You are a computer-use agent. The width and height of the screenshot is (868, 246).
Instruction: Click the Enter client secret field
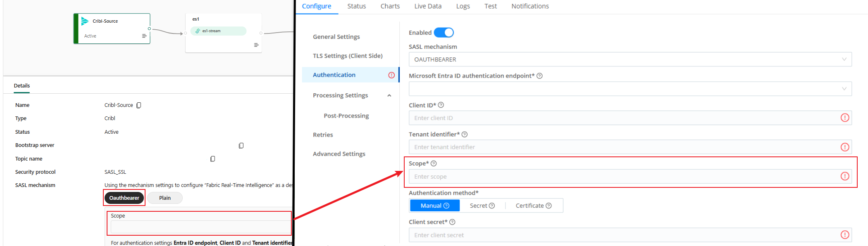pyautogui.click(x=630, y=235)
